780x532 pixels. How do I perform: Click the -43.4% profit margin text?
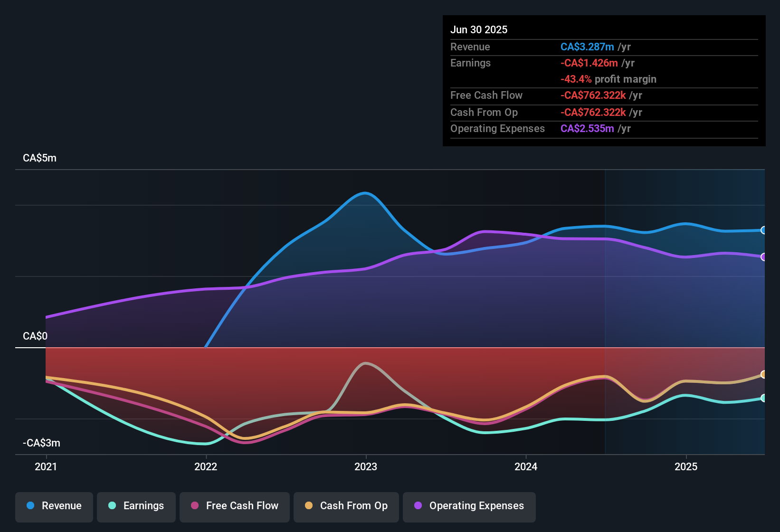tap(609, 79)
